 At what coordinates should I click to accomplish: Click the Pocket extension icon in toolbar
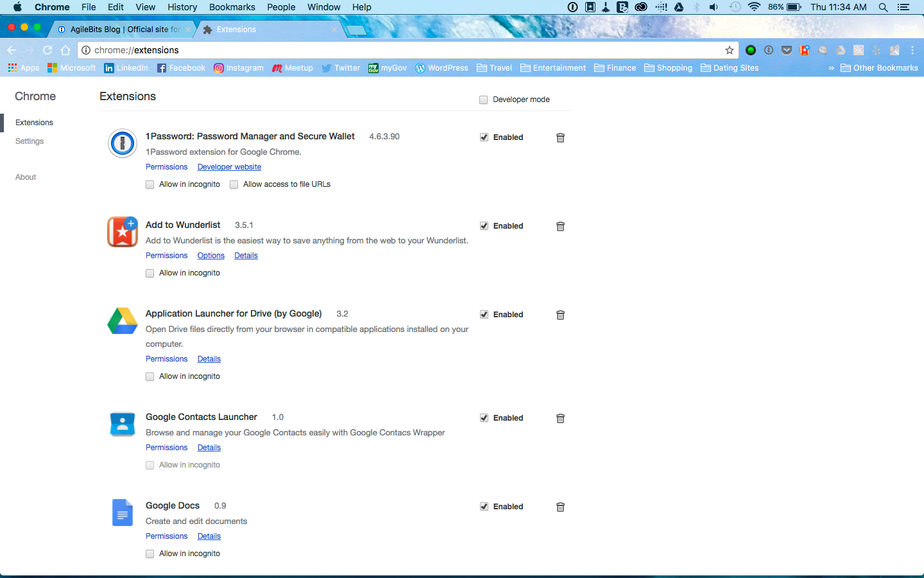(787, 50)
